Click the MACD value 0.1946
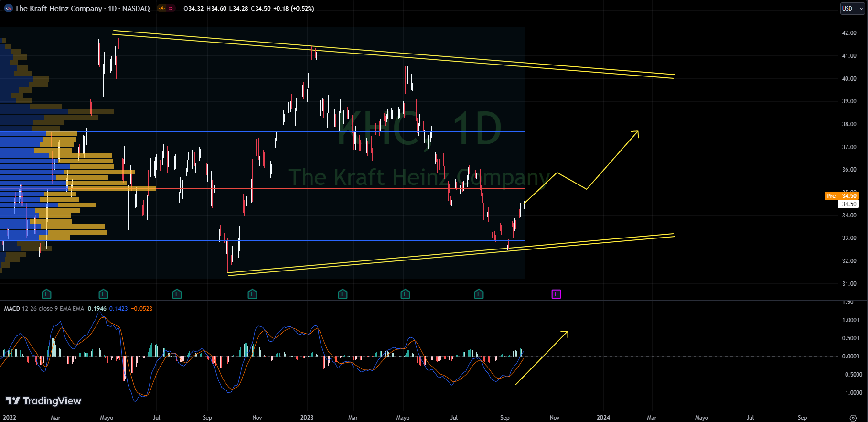This screenshot has width=868, height=422. coord(97,309)
